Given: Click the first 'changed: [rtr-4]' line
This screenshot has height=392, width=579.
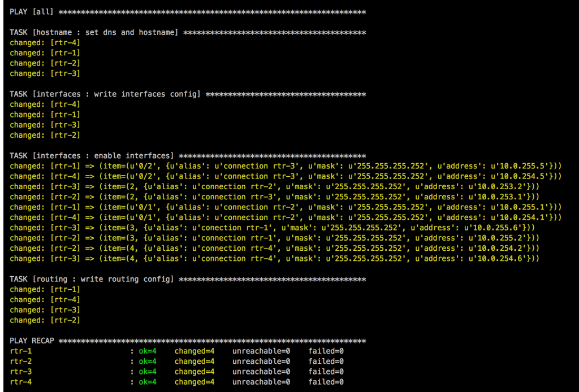Looking at the screenshot, I should [45, 42].
